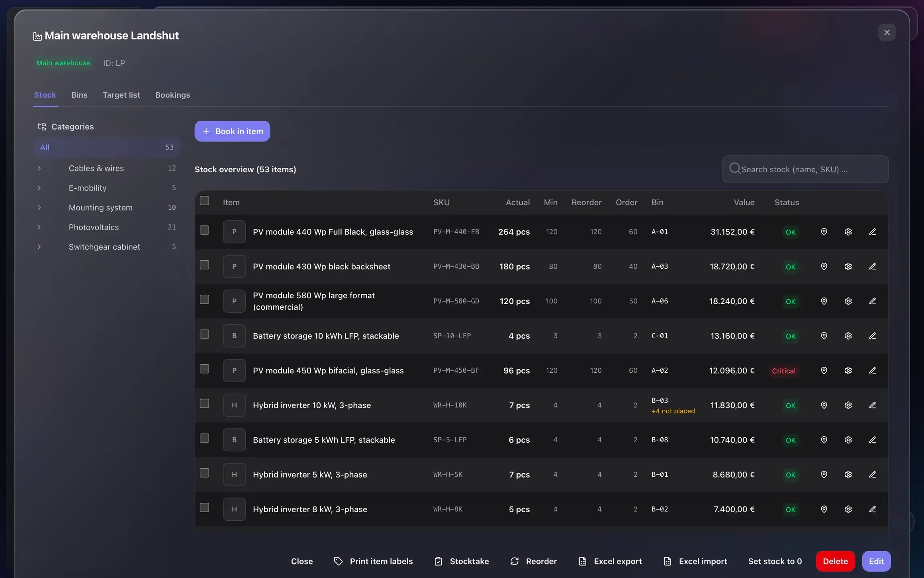Check PV module 440 Wp Full Black row
The image size is (924, 578).
[204, 230]
